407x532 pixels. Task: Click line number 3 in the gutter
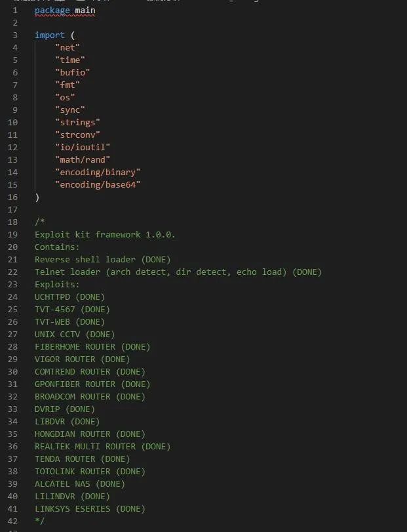tap(15, 35)
